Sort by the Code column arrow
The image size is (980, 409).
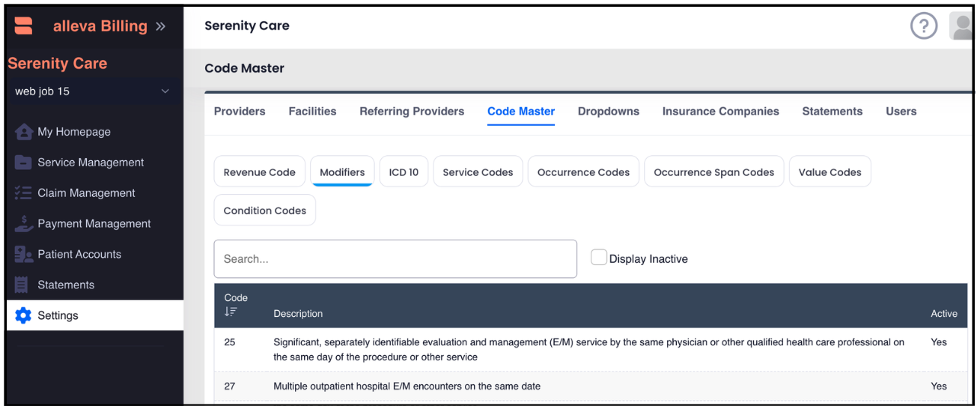tap(231, 312)
